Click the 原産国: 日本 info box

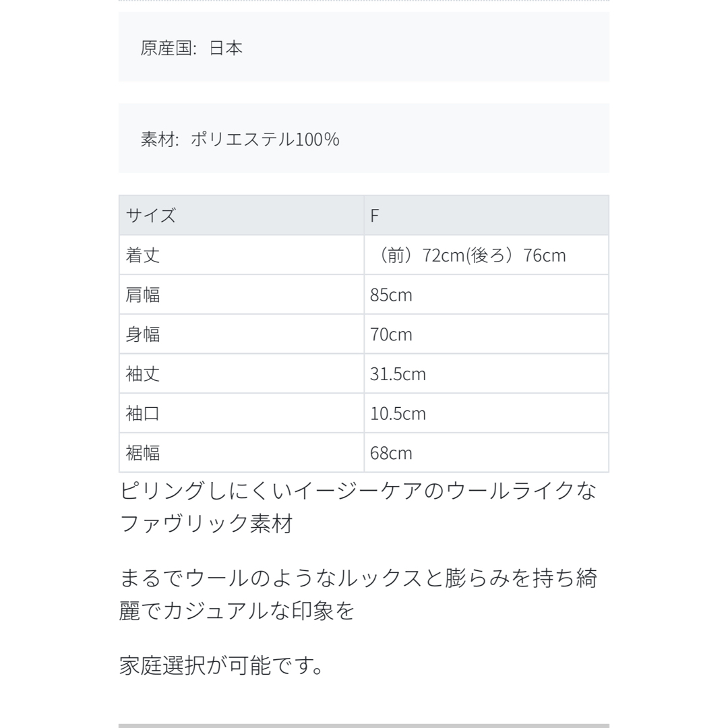pyautogui.click(x=363, y=47)
